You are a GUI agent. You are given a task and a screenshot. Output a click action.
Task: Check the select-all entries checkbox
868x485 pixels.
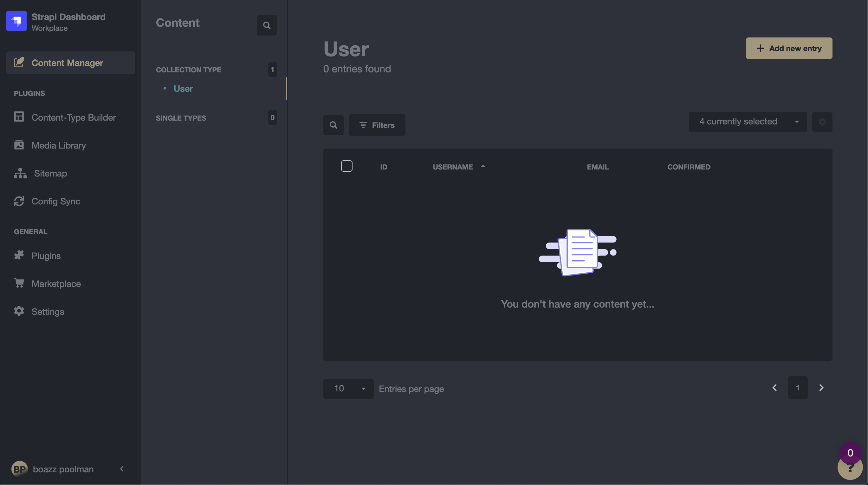(x=347, y=166)
